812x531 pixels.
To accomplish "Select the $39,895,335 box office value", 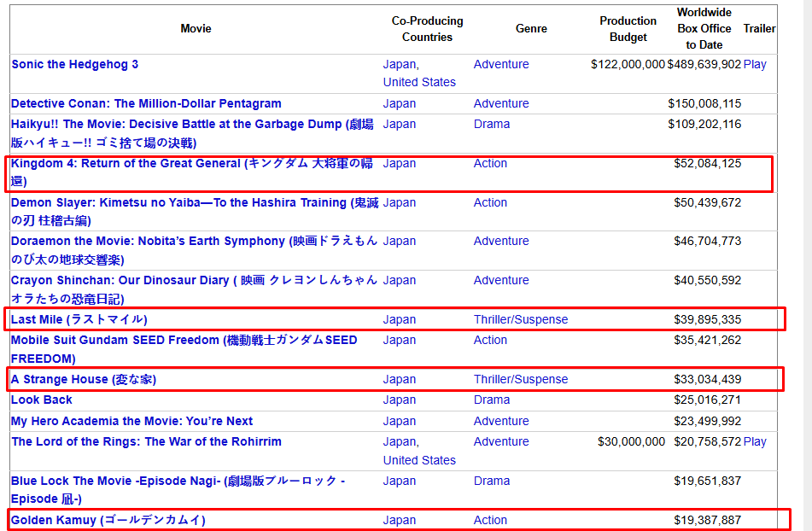I will [x=707, y=319].
